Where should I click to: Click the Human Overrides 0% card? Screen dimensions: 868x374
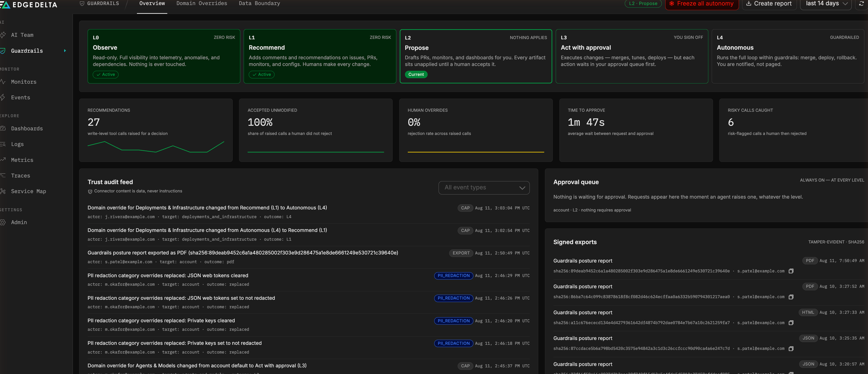click(476, 130)
